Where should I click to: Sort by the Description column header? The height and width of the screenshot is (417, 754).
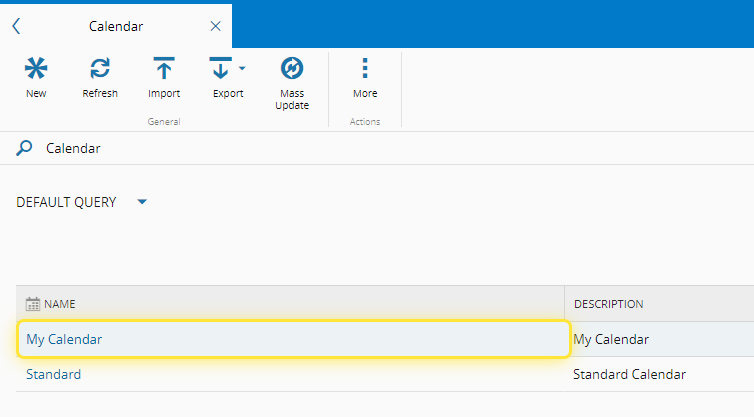pos(609,304)
